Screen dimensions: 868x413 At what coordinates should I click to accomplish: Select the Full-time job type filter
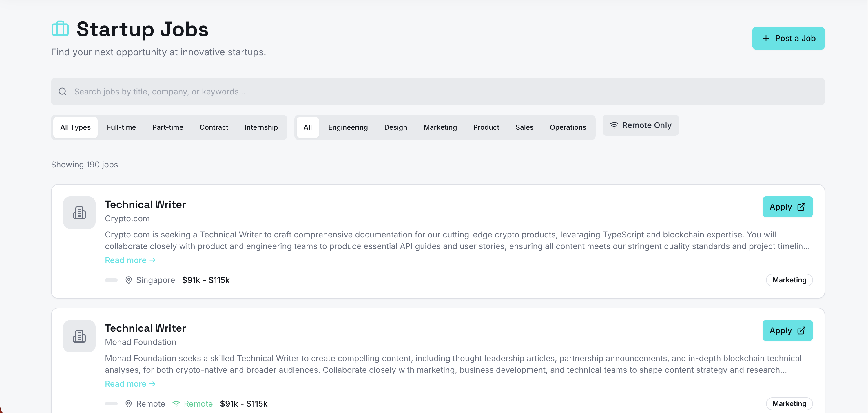(121, 127)
